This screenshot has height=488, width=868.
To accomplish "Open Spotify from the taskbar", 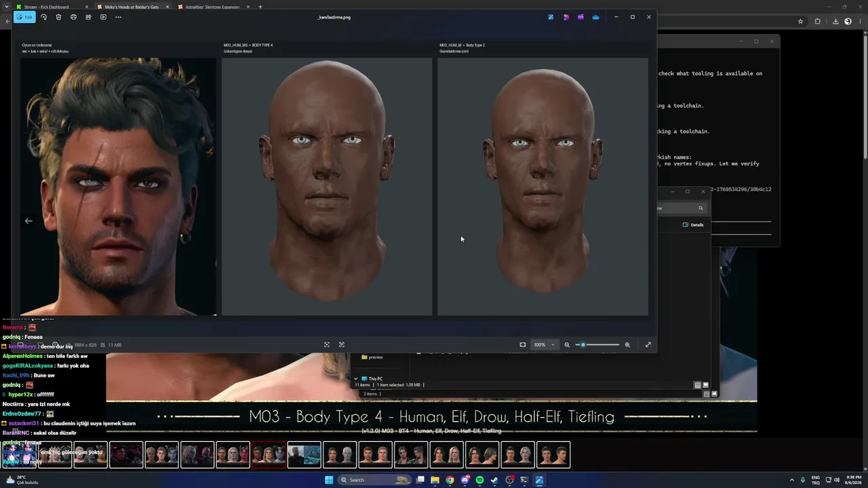I will pos(480,480).
